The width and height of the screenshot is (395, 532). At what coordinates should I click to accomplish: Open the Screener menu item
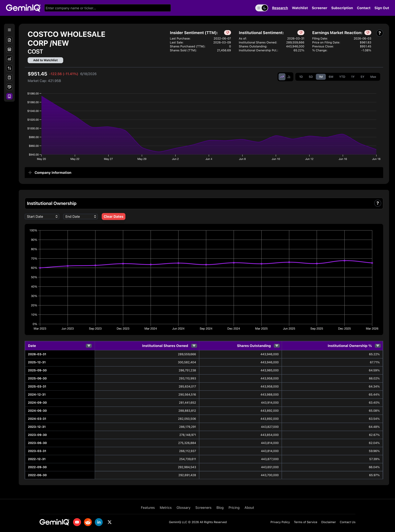319,8
